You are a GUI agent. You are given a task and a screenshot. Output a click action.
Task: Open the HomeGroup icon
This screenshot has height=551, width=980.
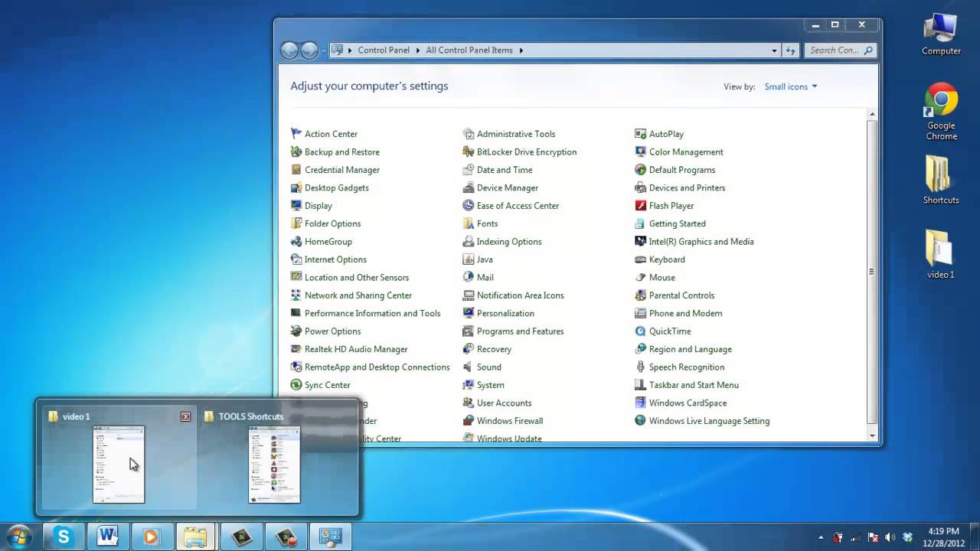[296, 241]
